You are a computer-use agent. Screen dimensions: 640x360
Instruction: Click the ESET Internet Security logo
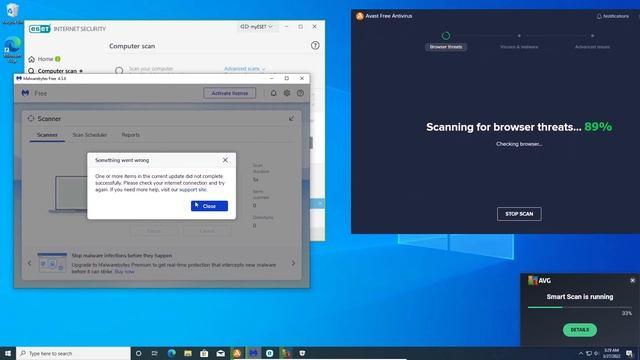click(40, 29)
